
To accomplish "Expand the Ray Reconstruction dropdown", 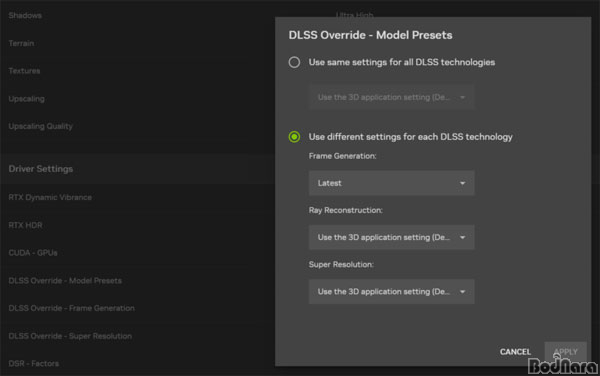I will [x=391, y=237].
